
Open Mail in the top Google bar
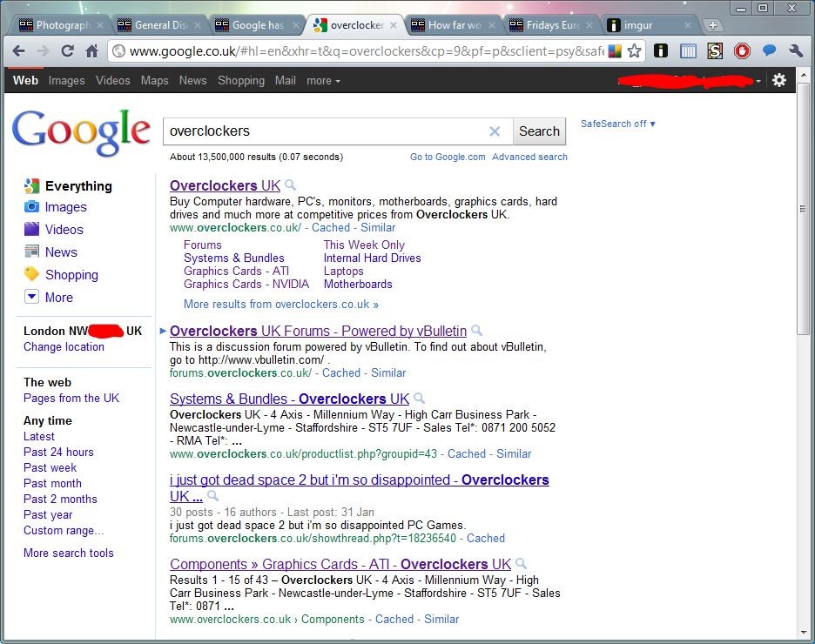click(x=286, y=80)
